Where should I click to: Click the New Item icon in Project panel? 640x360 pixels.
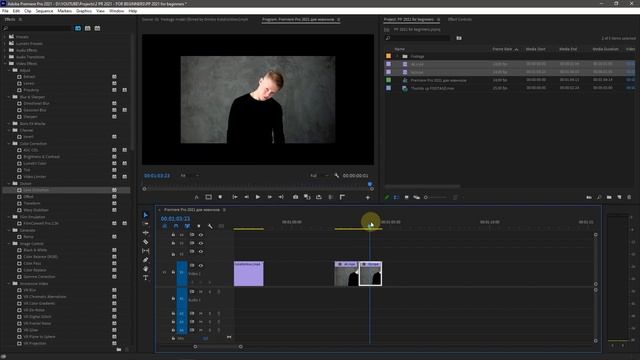[x=619, y=197]
